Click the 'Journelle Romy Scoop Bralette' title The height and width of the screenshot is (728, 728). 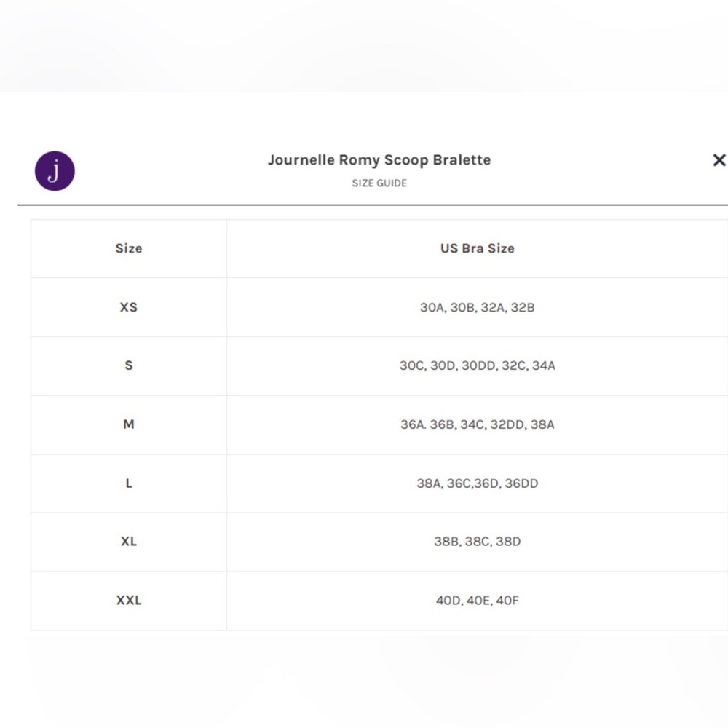click(x=379, y=159)
